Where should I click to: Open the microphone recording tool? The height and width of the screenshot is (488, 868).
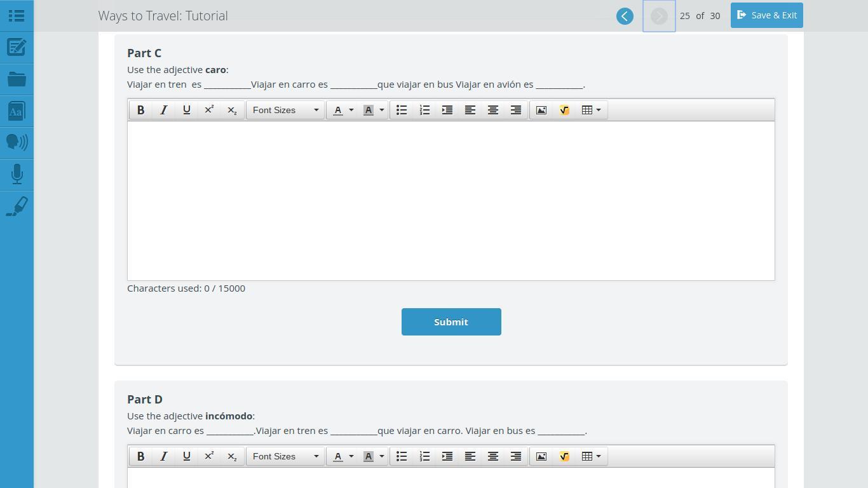pyautogui.click(x=17, y=175)
